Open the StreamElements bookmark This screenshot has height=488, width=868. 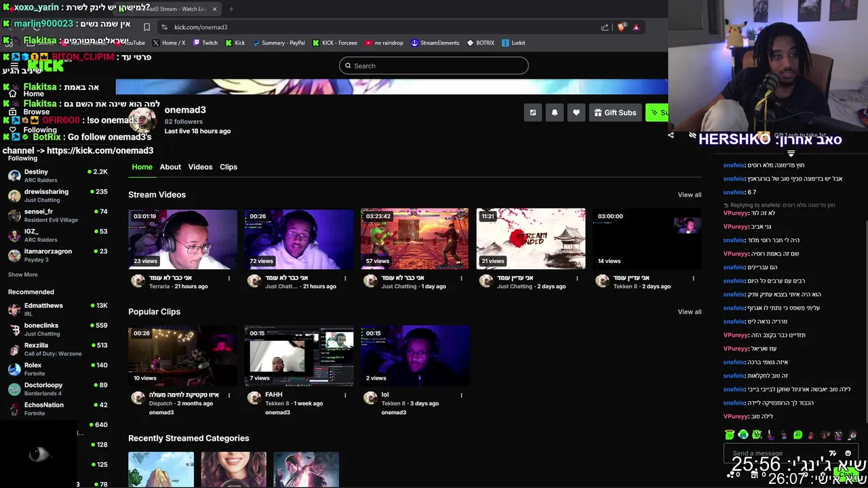[x=435, y=43]
